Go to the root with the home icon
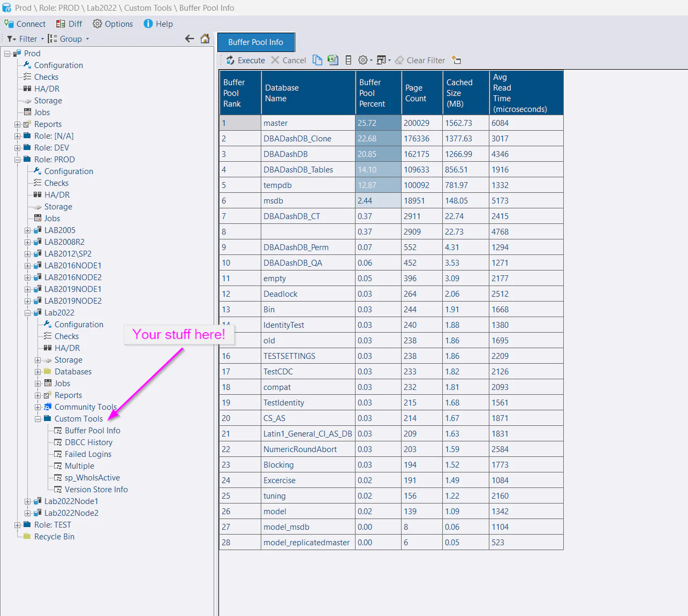The height and width of the screenshot is (616, 688). (x=205, y=38)
